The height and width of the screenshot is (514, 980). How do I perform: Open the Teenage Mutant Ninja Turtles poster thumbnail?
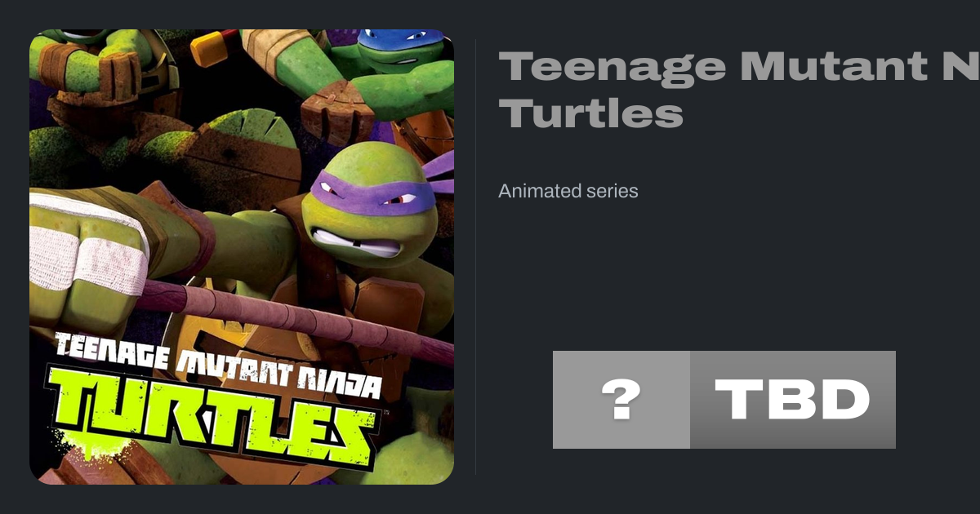tap(242, 256)
